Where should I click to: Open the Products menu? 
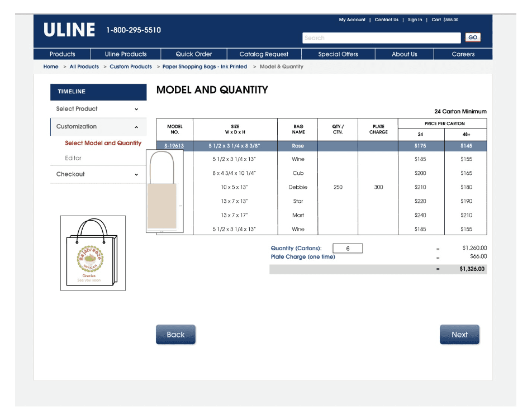pyautogui.click(x=62, y=54)
